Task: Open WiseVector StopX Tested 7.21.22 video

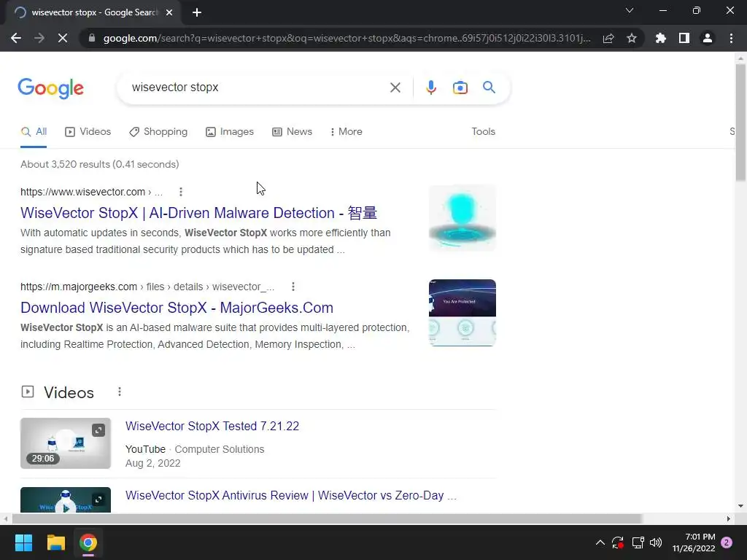Action: (212, 426)
